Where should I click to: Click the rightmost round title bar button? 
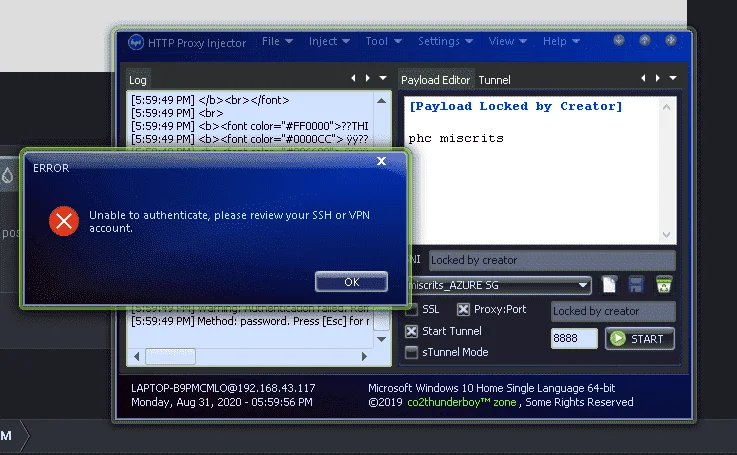tap(671, 40)
